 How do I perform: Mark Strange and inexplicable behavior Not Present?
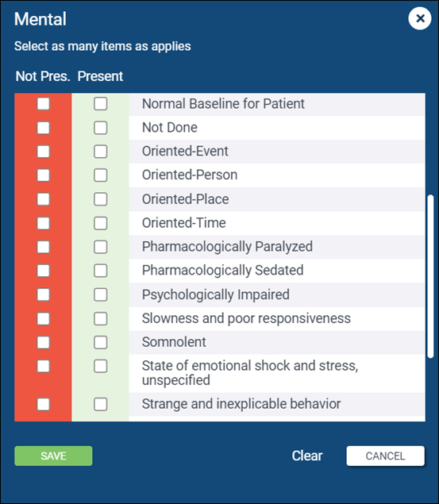click(x=44, y=404)
